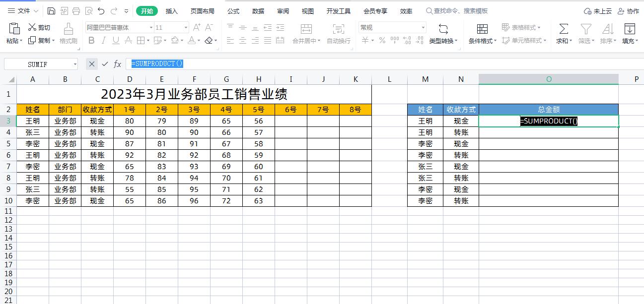The height and width of the screenshot is (304, 644).
Task: Open the number format dropdown showing 常规
Action: (x=423, y=28)
